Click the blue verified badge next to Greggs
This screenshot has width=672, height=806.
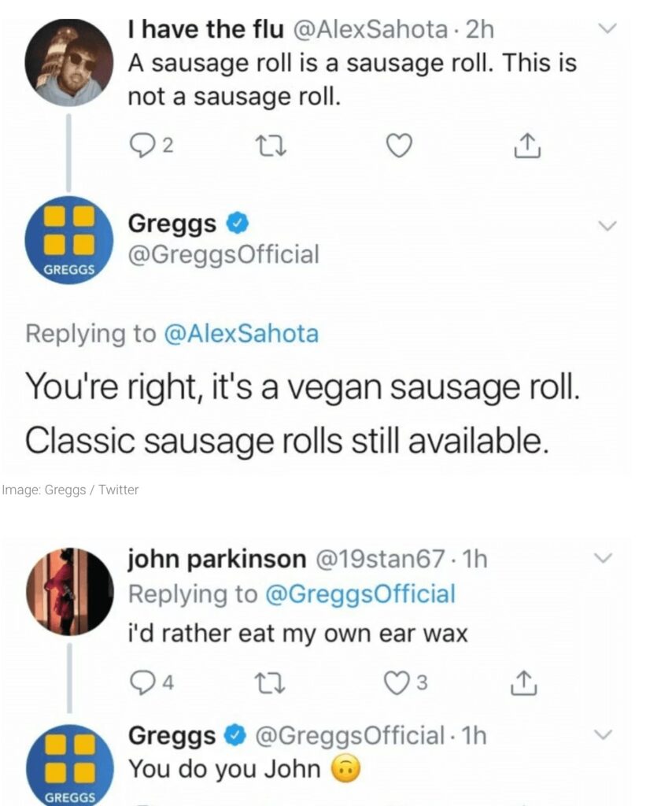pyautogui.click(x=237, y=223)
